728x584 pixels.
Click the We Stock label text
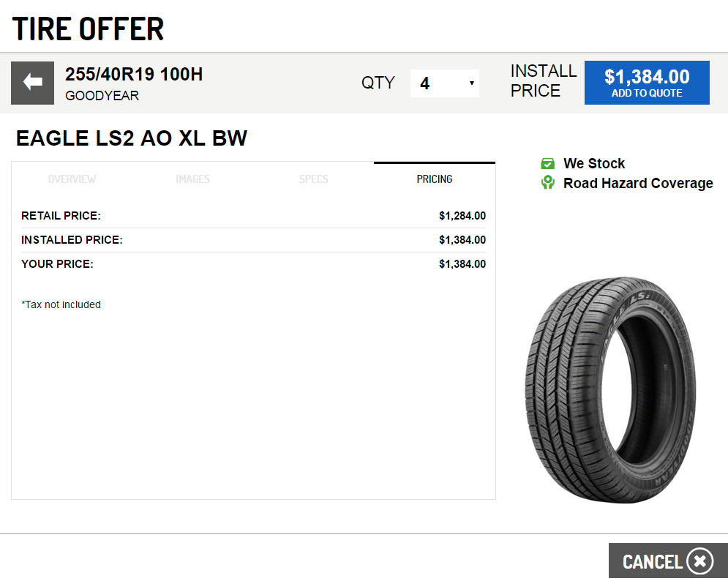594,163
